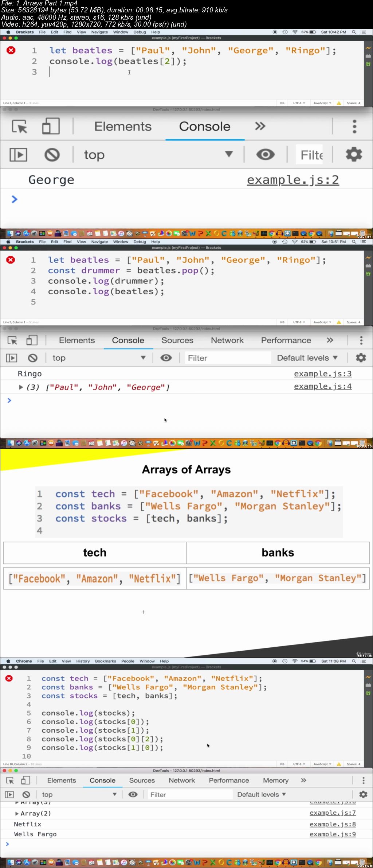Focus Filter field in DevTools showing Ringo
373x868 pixels.
coord(228,358)
